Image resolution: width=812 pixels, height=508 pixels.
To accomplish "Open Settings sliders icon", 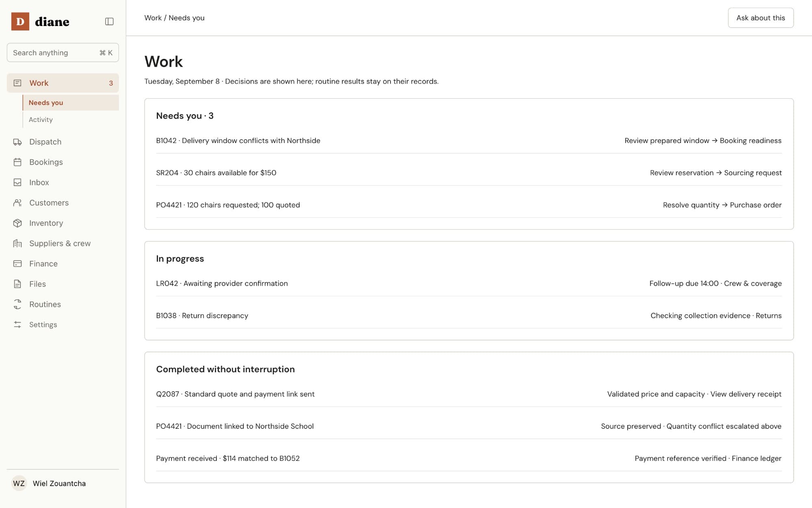I will tap(17, 325).
